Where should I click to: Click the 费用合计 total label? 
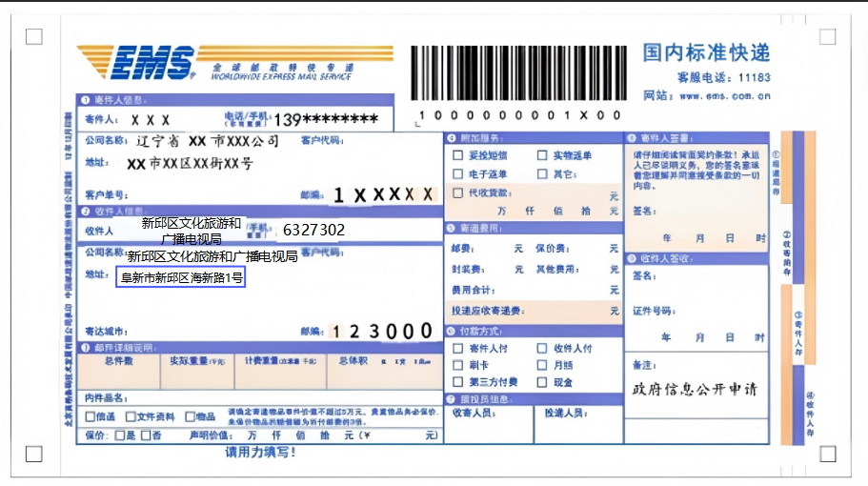click(473, 290)
